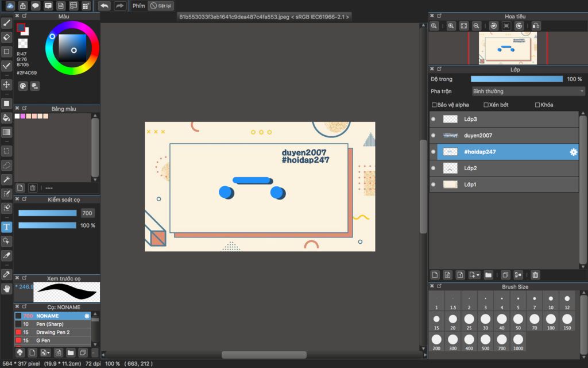Pick brush size 100 preset

(x=551, y=321)
